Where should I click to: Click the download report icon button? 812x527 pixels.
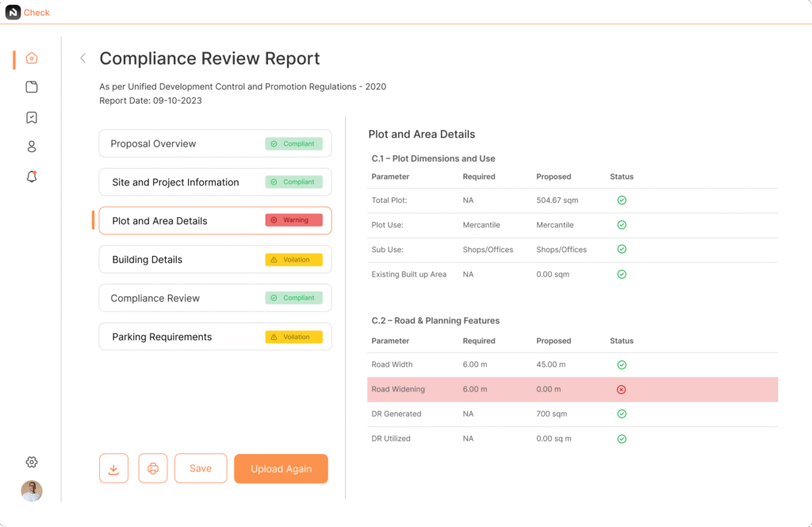pos(113,468)
